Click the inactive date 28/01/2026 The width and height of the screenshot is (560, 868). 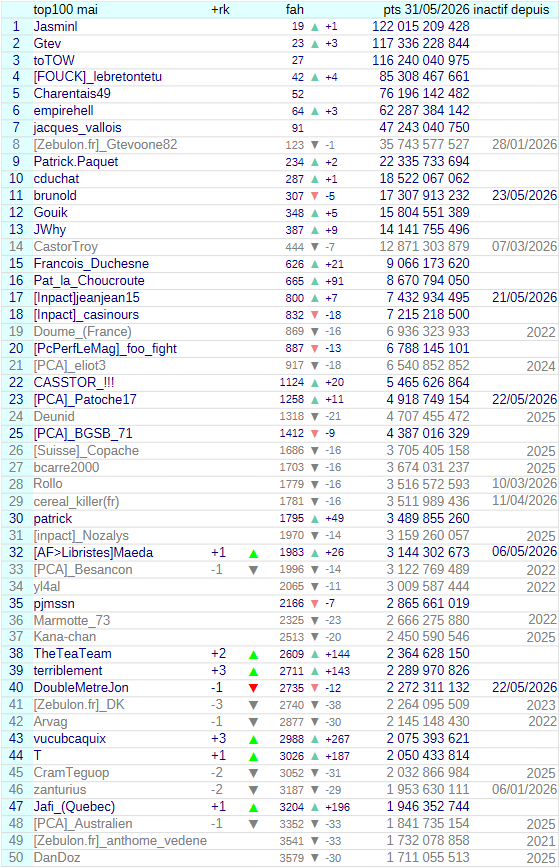click(x=524, y=144)
